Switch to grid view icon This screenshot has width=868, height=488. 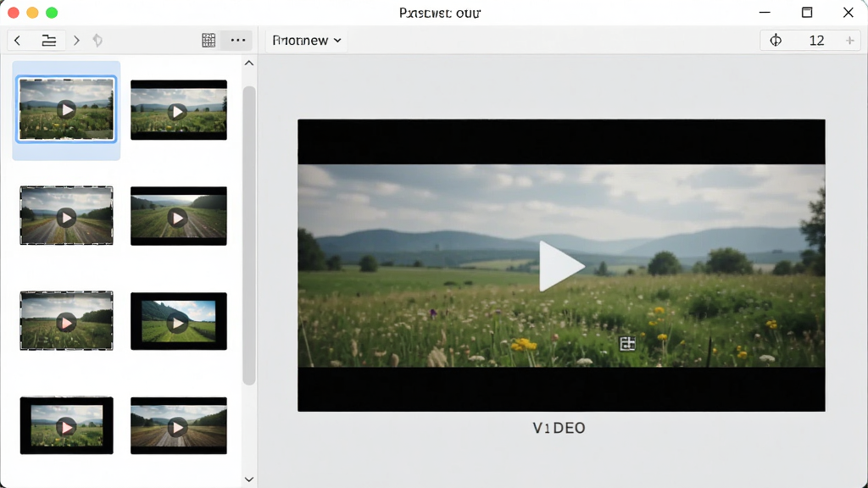(209, 41)
